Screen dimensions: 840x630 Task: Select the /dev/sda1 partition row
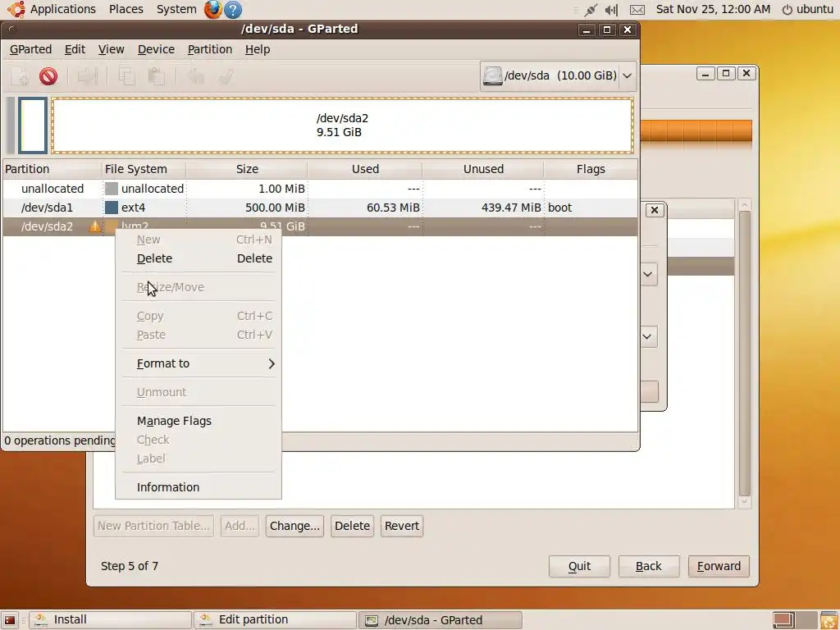(x=321, y=208)
